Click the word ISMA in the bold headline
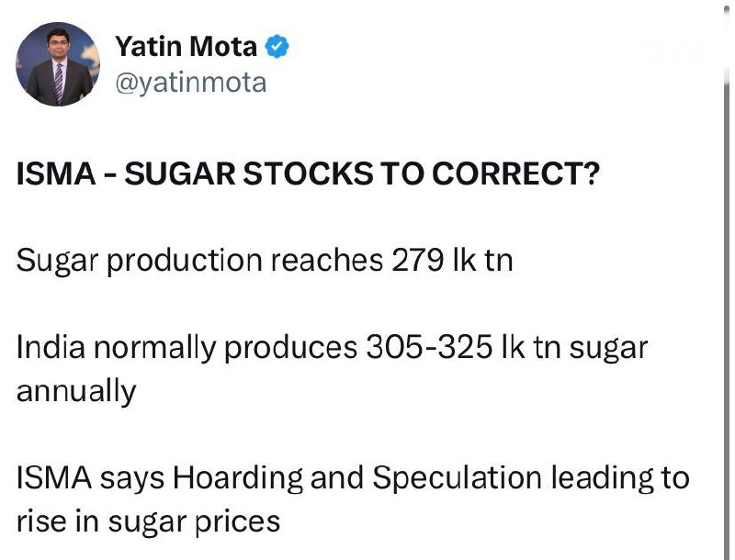The width and height of the screenshot is (735, 560). (x=56, y=174)
